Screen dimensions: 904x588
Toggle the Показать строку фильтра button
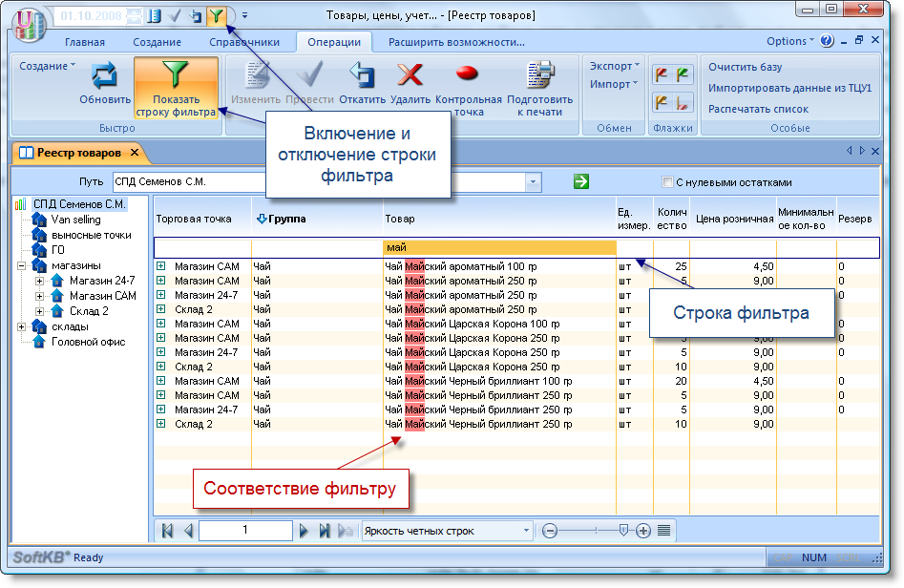(176, 88)
